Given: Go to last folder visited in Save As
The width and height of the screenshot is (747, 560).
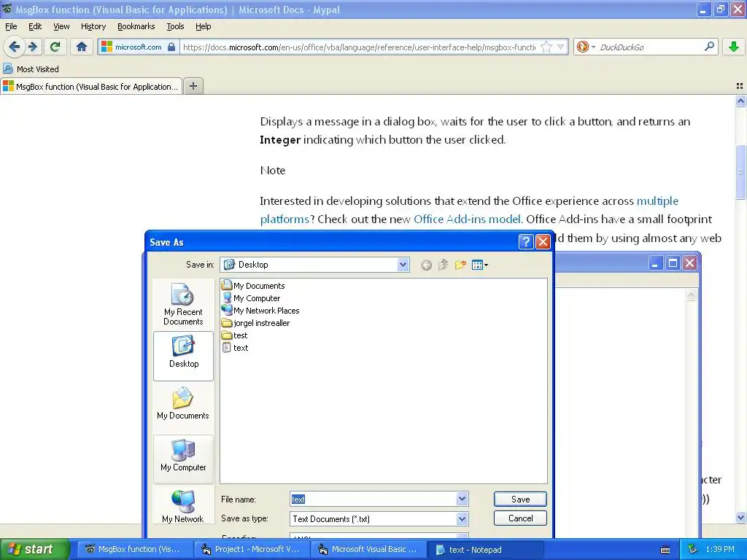Looking at the screenshot, I should (426, 265).
